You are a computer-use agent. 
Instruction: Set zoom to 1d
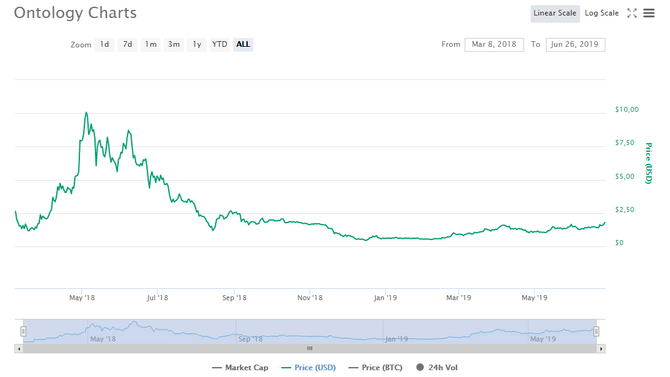click(x=105, y=44)
